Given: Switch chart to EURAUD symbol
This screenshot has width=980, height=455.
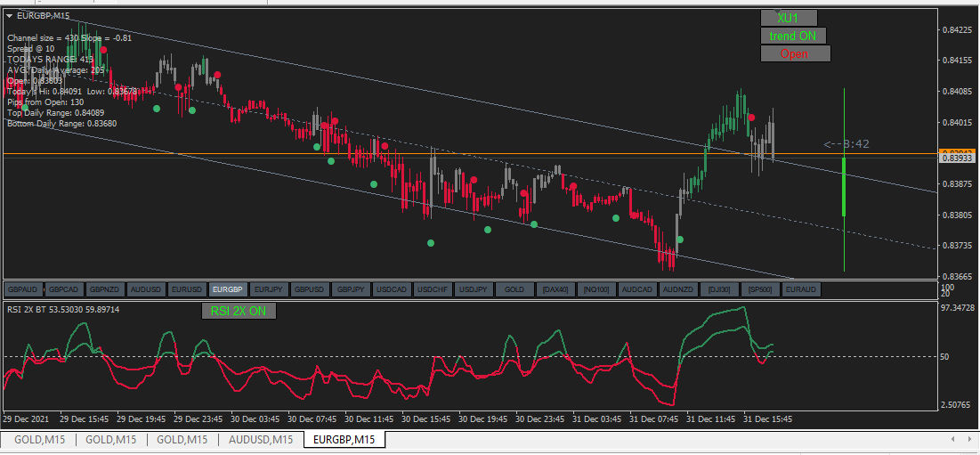Looking at the screenshot, I should 801,289.
